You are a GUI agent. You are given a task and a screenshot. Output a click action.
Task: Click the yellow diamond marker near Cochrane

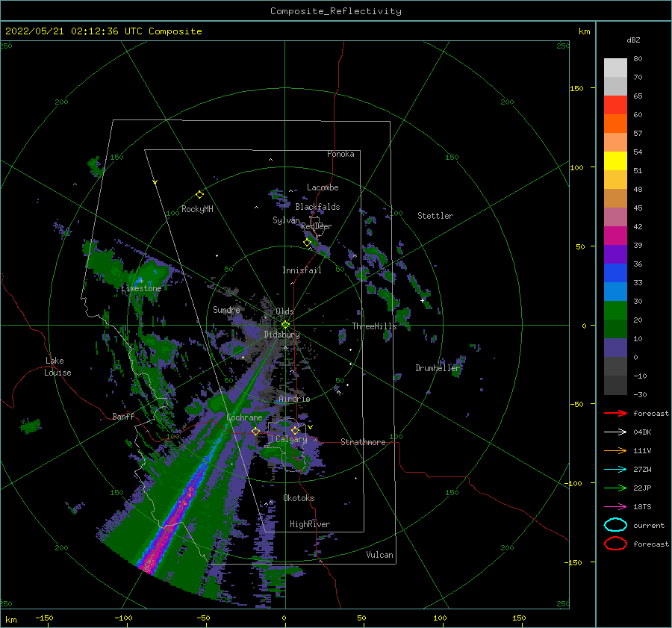click(255, 431)
